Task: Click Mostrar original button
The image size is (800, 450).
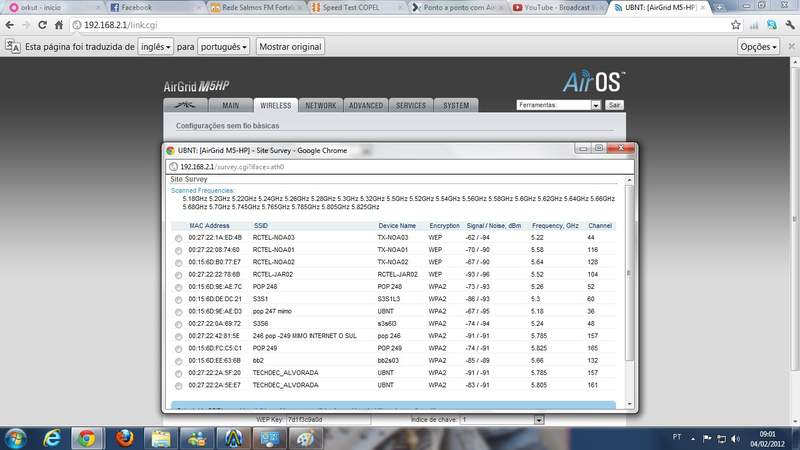Action: pos(290,46)
